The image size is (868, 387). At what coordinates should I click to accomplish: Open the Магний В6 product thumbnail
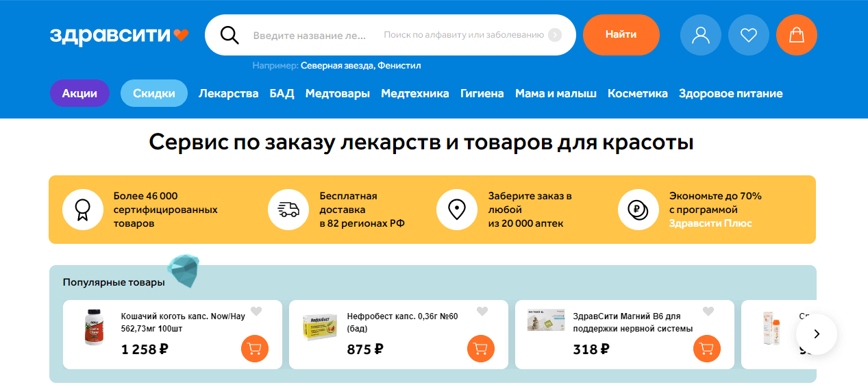click(546, 321)
